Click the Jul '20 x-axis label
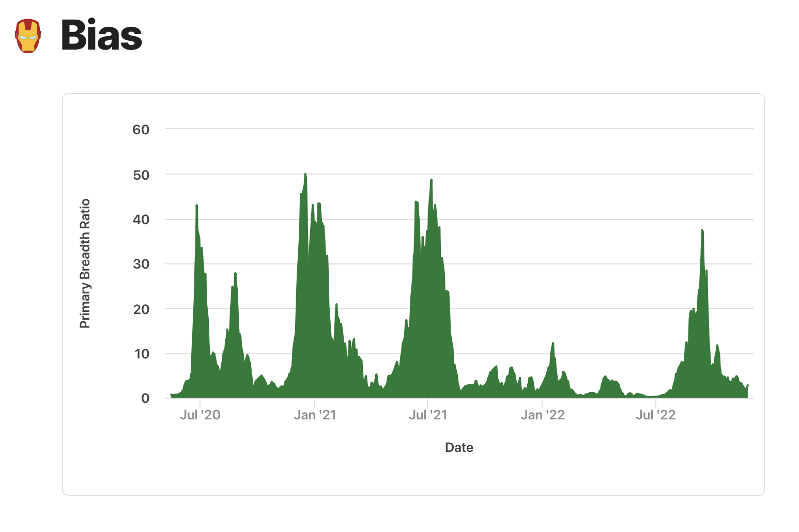This screenshot has width=799, height=532. 200,415
